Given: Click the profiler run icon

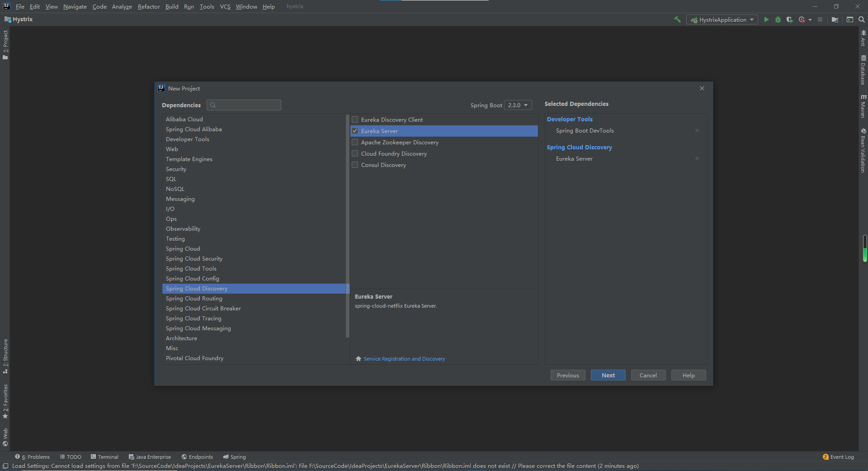Looking at the screenshot, I should click(802, 19).
